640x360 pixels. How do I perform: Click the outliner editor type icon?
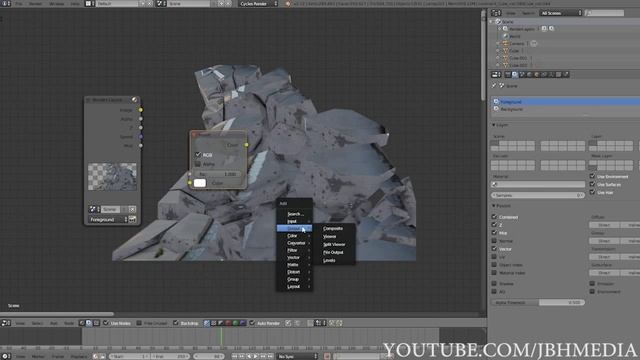[496, 13]
